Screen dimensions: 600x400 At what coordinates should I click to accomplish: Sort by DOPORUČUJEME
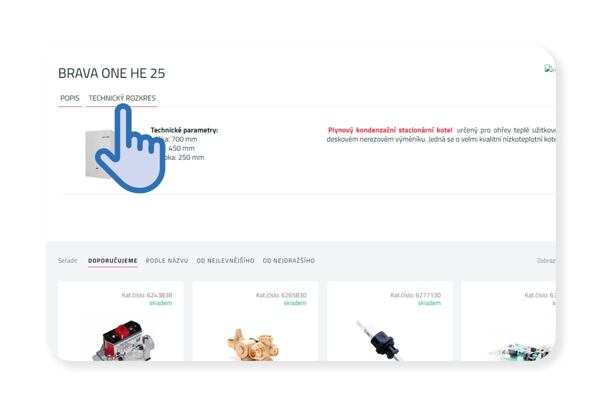112,261
